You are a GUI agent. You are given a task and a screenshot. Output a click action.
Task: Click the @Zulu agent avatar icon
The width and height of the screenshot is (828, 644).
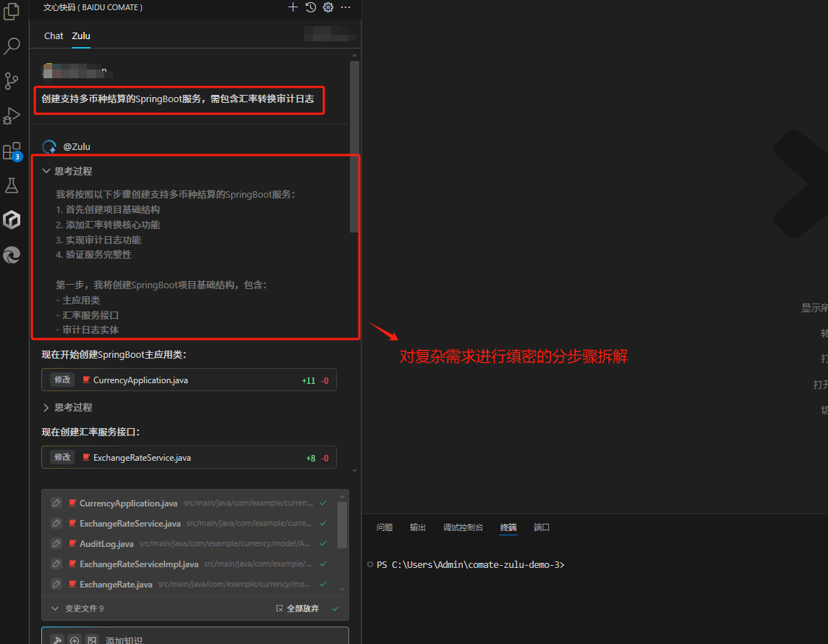coord(49,147)
